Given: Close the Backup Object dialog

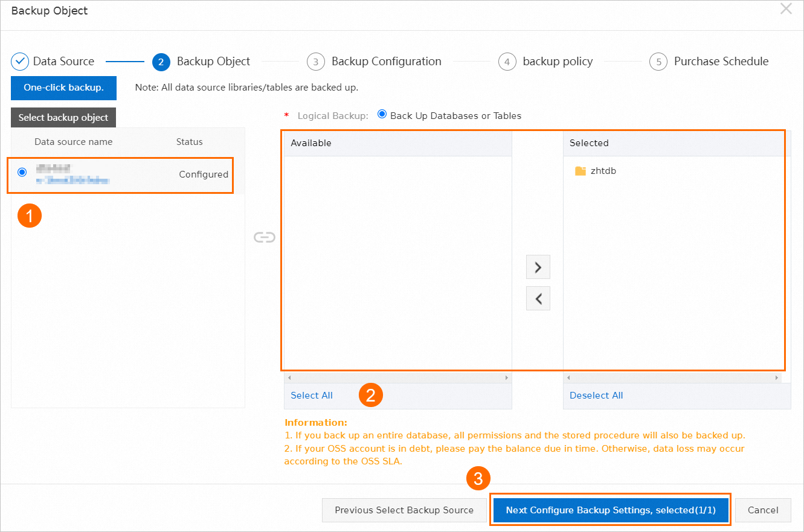Looking at the screenshot, I should [786, 8].
